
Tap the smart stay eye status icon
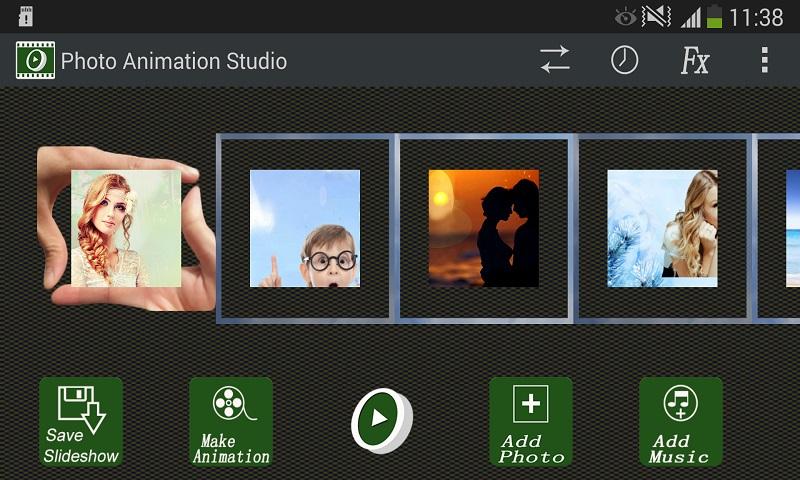click(x=625, y=18)
